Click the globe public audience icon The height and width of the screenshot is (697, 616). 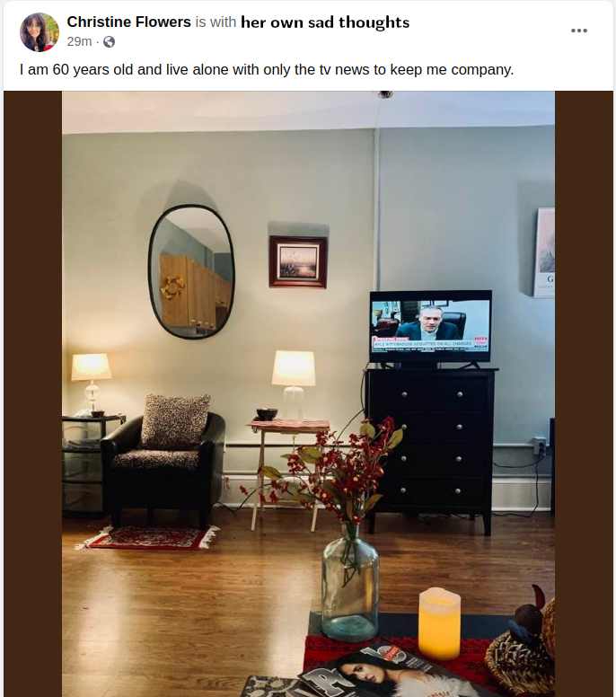(109, 42)
